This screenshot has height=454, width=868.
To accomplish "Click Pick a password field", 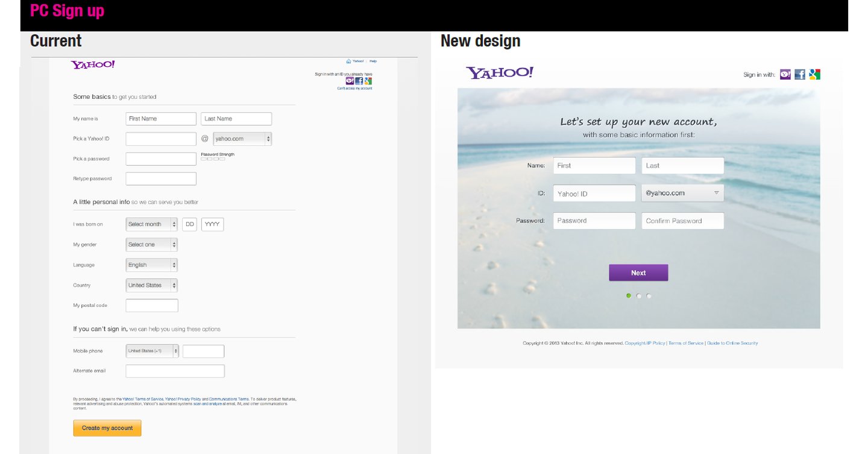I will (x=161, y=159).
